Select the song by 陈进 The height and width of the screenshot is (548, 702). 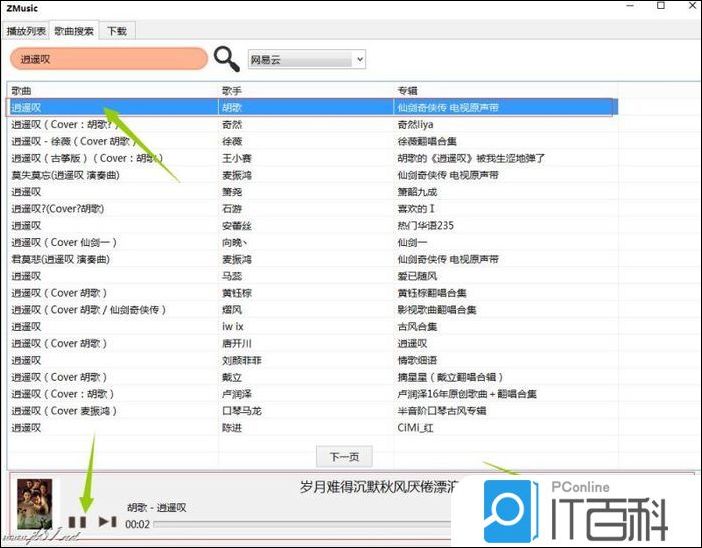click(x=312, y=428)
